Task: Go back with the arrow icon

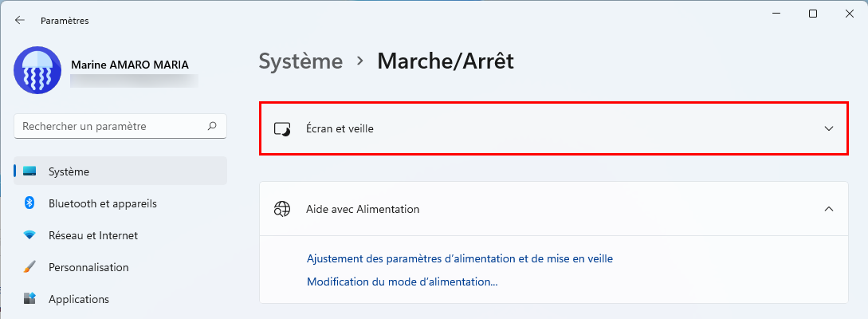Action: [20, 20]
